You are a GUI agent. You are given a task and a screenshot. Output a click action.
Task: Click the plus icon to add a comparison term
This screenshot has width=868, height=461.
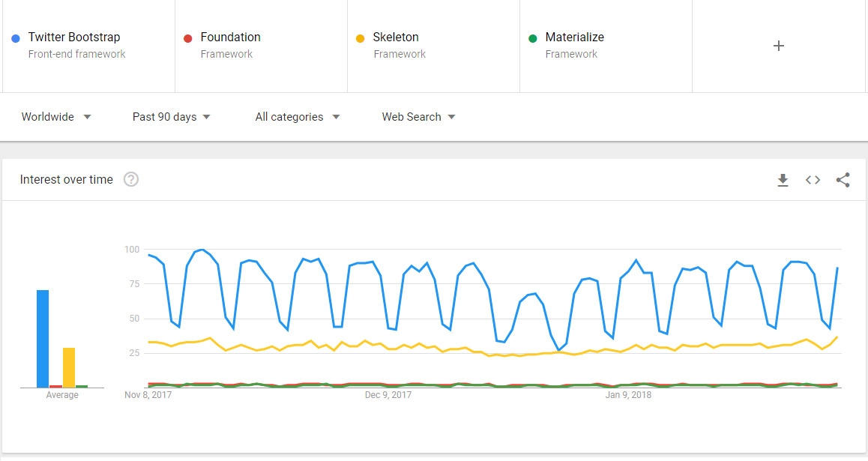778,46
